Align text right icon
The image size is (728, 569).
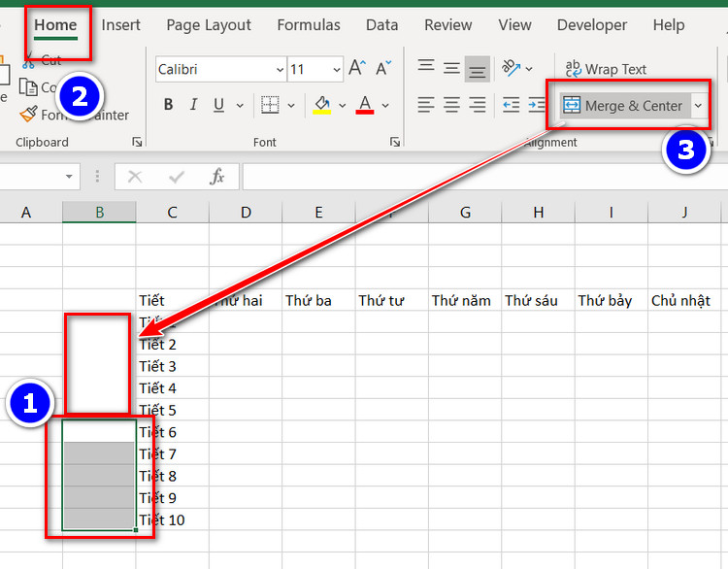click(478, 105)
